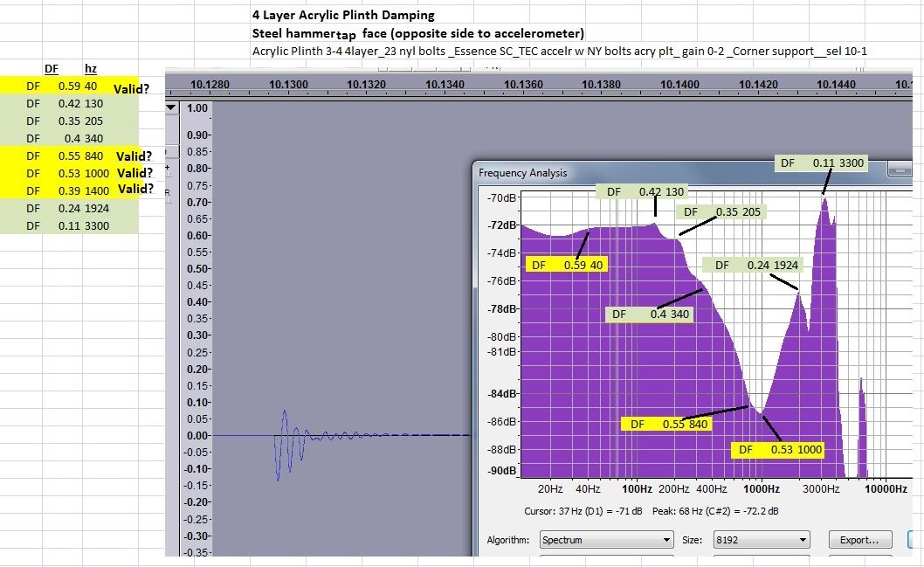Minimize the Frequency Analysis window
The width and height of the screenshot is (924, 567).
900,170
